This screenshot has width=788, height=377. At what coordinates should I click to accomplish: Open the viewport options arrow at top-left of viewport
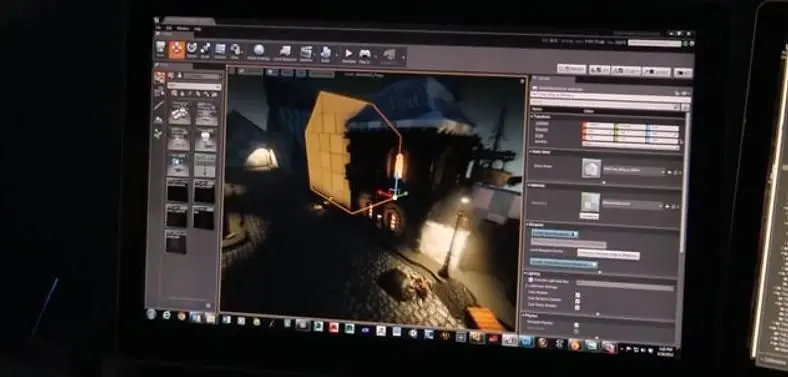232,71
